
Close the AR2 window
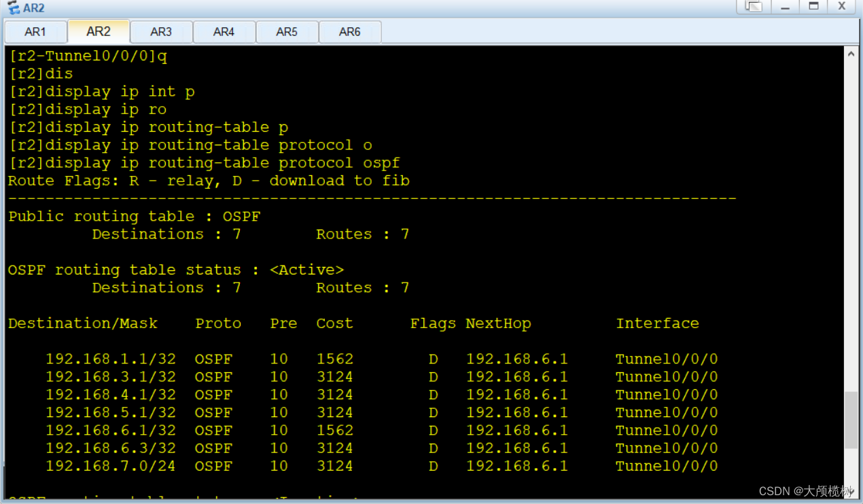pos(841,7)
